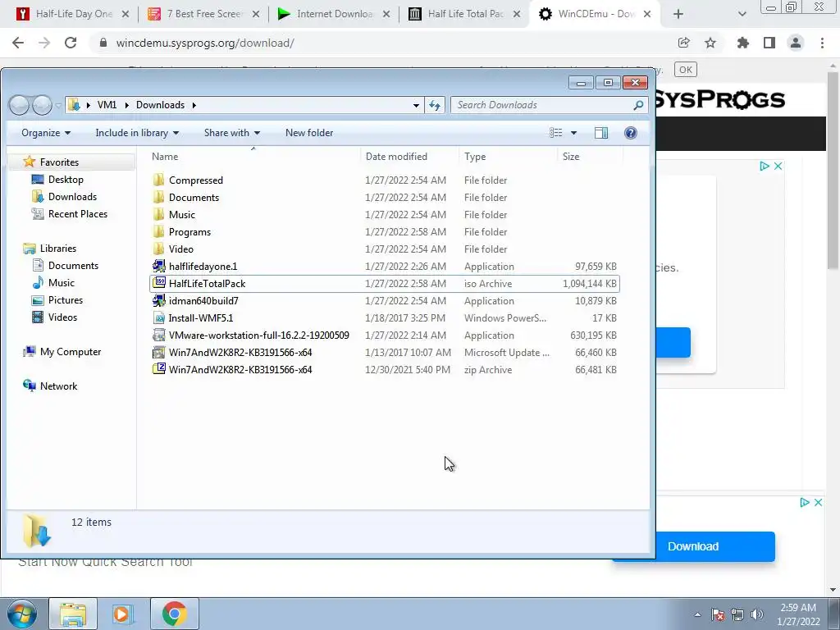Click the taskbar clock showing 2:59 AM
Viewport: 840px width, 630px height.
(798, 614)
